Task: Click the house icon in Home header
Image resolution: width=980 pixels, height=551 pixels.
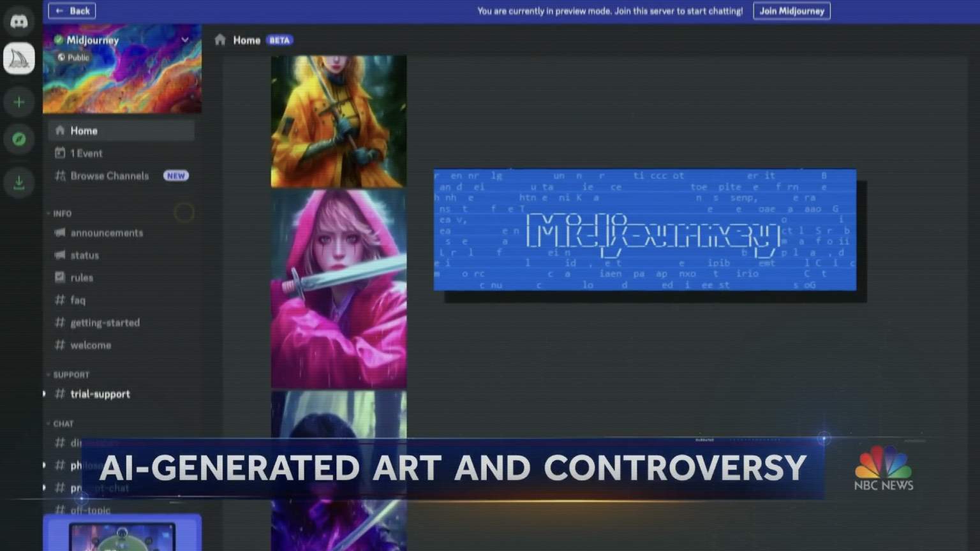Action: (x=220, y=40)
